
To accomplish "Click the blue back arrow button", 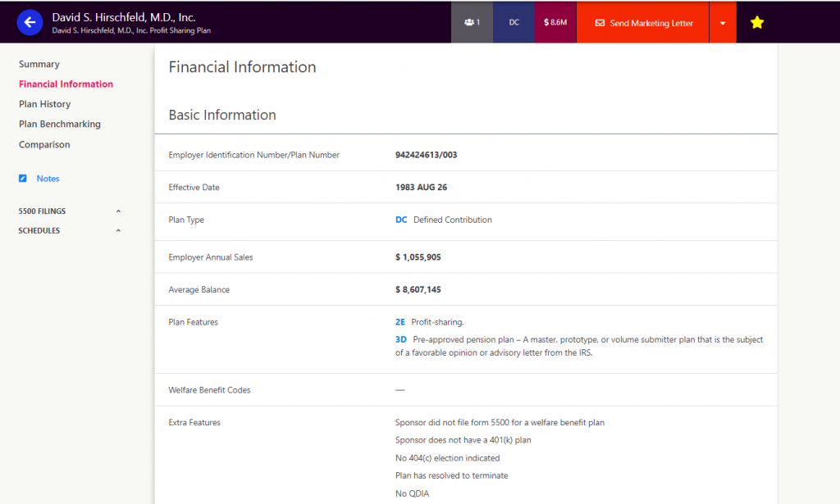I will point(30,23).
